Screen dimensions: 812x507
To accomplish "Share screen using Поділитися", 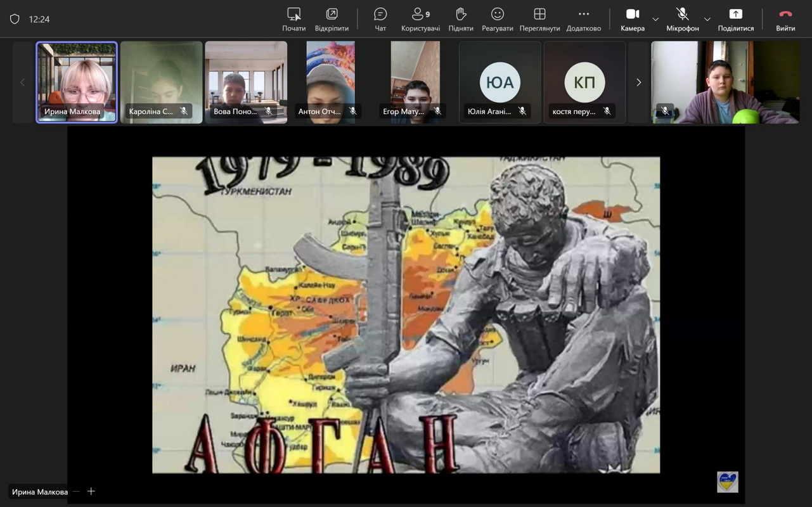I will click(x=735, y=19).
